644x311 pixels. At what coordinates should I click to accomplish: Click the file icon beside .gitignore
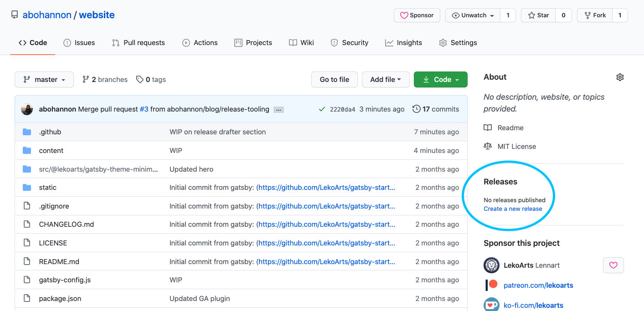coord(27,206)
